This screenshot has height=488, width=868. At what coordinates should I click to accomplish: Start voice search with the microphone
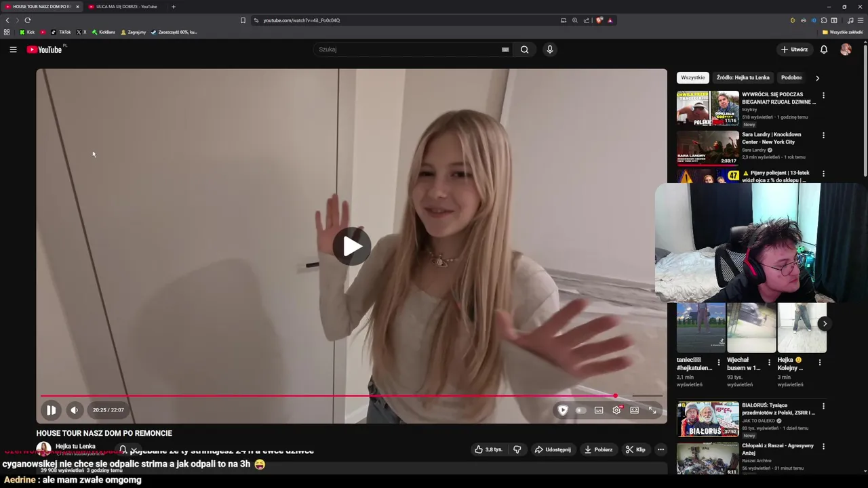coord(550,49)
